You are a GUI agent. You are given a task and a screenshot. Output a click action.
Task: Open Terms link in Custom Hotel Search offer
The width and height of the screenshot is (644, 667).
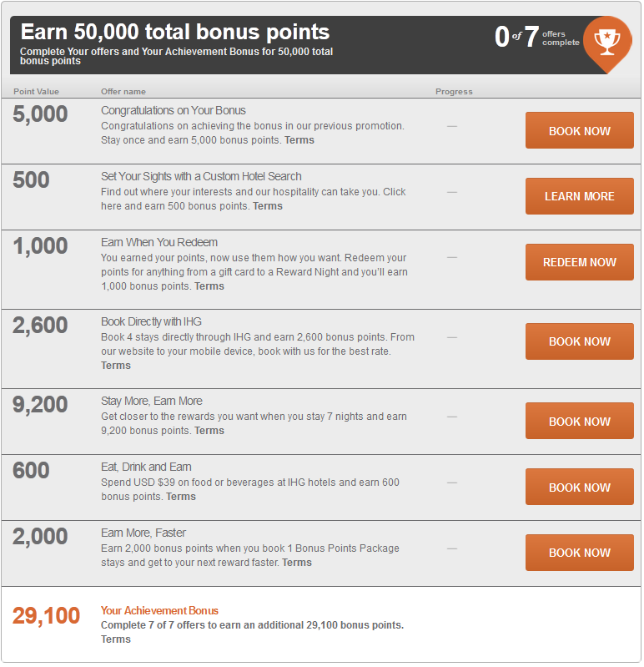click(x=268, y=206)
